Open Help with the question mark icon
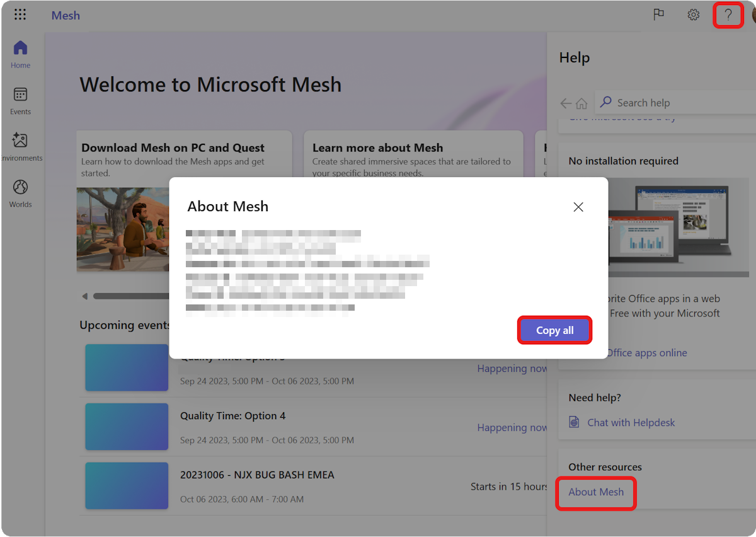The height and width of the screenshot is (537, 756). coord(728,14)
